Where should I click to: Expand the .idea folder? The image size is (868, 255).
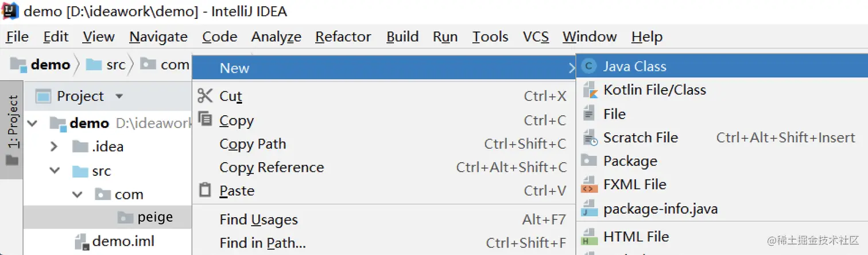click(55, 147)
